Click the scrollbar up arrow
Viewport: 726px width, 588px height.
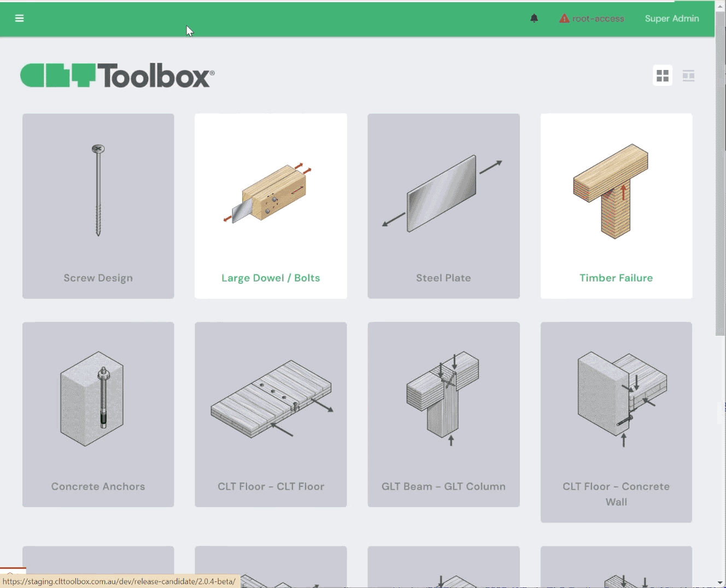[x=721, y=5]
